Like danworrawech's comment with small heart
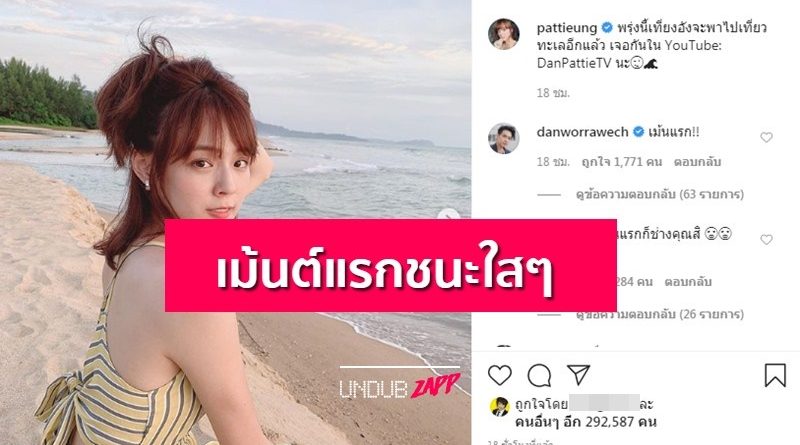This screenshot has width=800, height=445. tap(766, 137)
